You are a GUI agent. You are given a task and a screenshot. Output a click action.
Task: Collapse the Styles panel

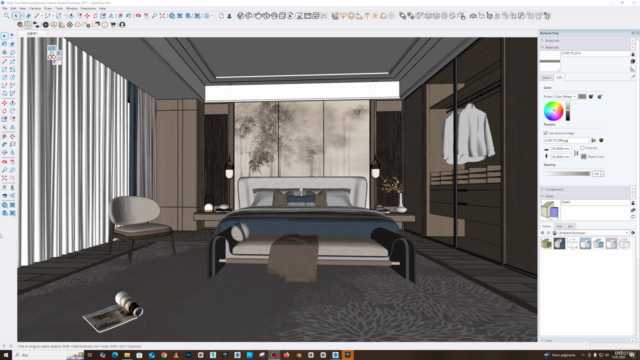point(542,196)
